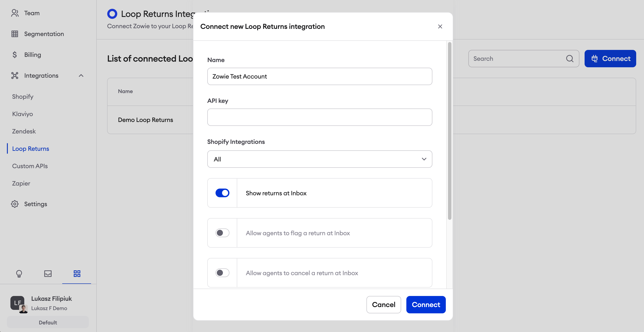This screenshot has width=644, height=332.
Task: Open the inbox tray icon
Action: click(48, 273)
